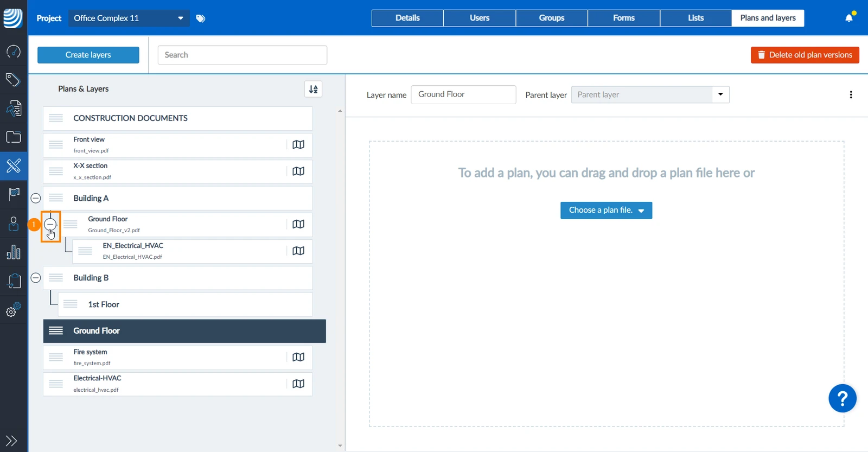The image size is (868, 452).
Task: Click Delete old plan versions button
Action: [805, 55]
